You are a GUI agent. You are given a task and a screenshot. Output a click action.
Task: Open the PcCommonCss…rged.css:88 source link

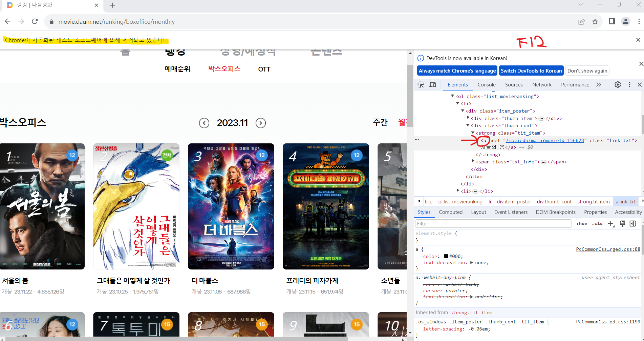(x=608, y=249)
